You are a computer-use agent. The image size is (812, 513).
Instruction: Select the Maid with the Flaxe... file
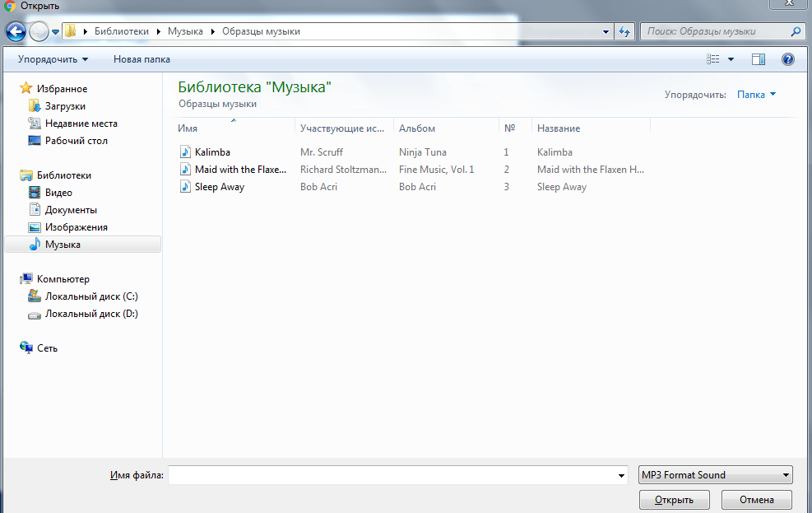point(240,170)
